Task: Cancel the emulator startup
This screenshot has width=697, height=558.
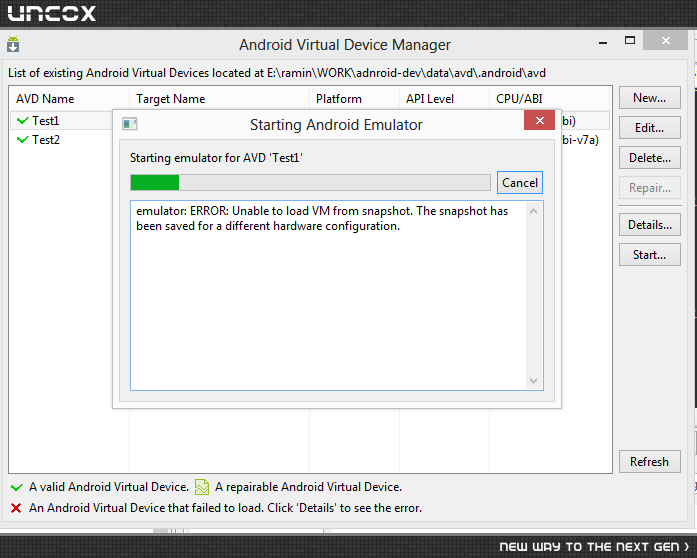Action: [x=520, y=183]
